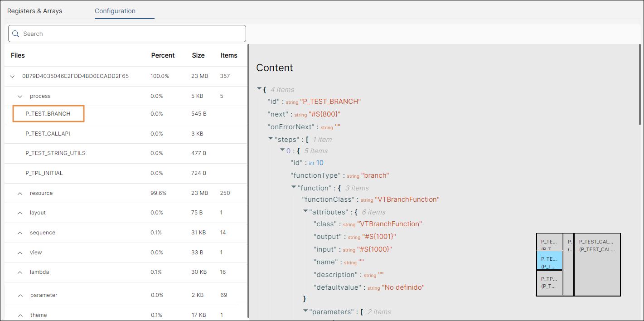Collapse the "steps" array triangle

point(271,138)
